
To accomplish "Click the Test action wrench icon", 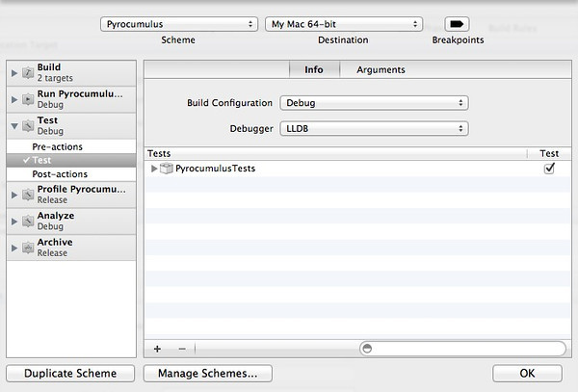I will (28, 126).
